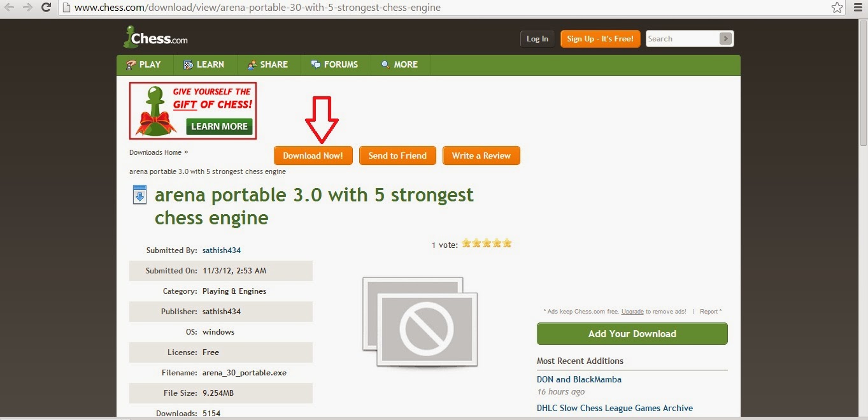Click the Add Your Download button
Screen dimensions: 868x420
(632, 333)
